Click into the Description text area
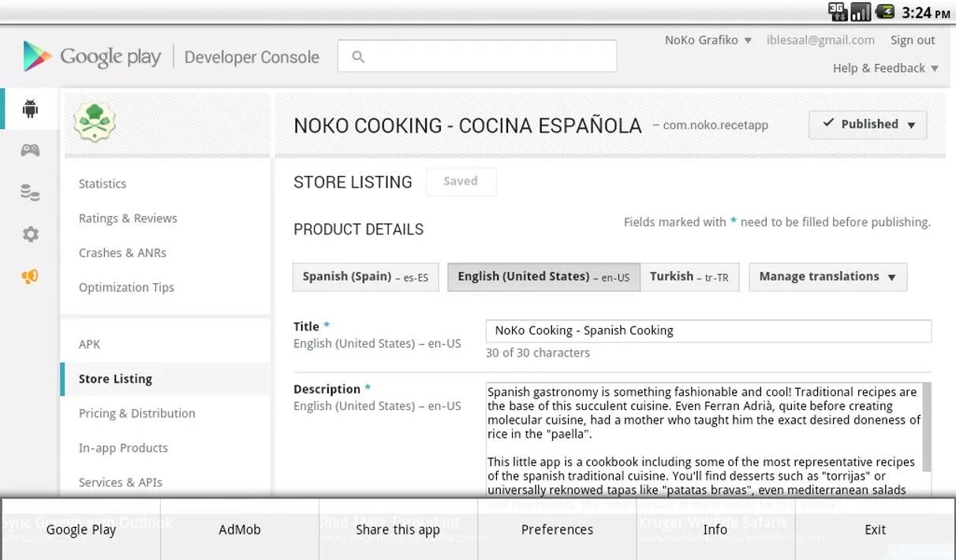This screenshot has width=956, height=560. [x=704, y=440]
